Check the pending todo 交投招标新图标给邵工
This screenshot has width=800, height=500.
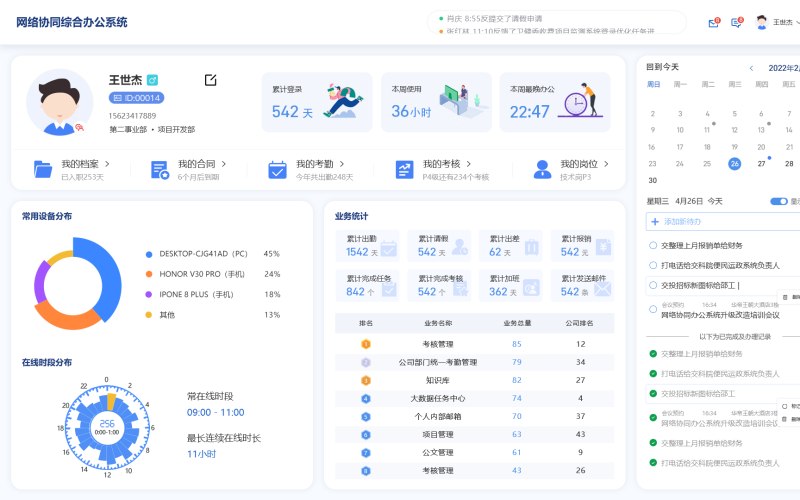(x=653, y=285)
